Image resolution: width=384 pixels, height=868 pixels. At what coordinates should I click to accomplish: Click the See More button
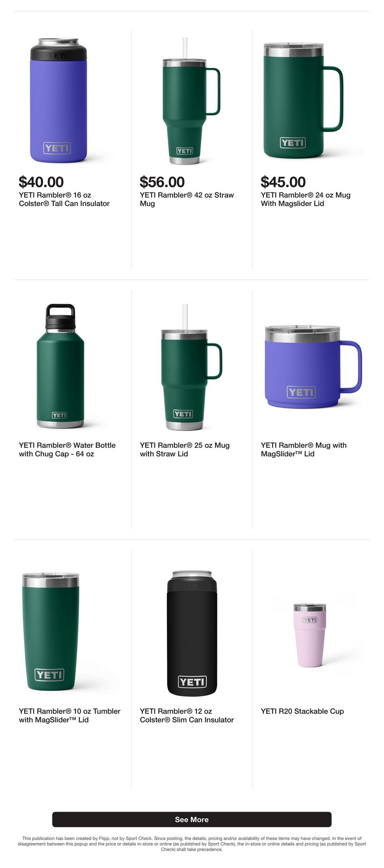click(192, 819)
